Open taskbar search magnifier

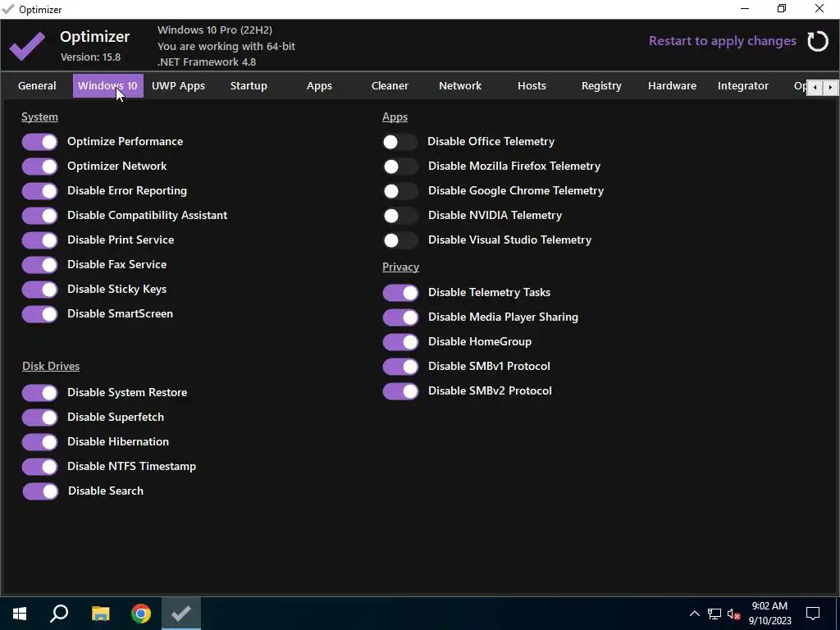coord(59,614)
